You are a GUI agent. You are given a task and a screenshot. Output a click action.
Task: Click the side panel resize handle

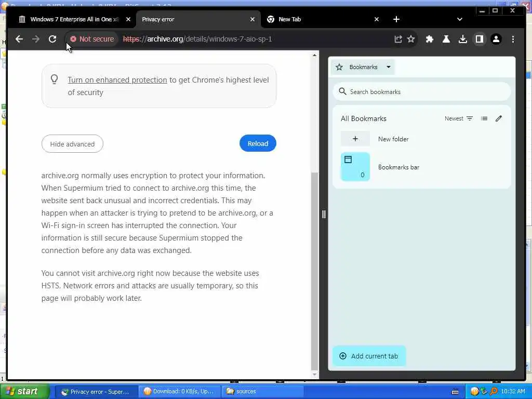324,214
